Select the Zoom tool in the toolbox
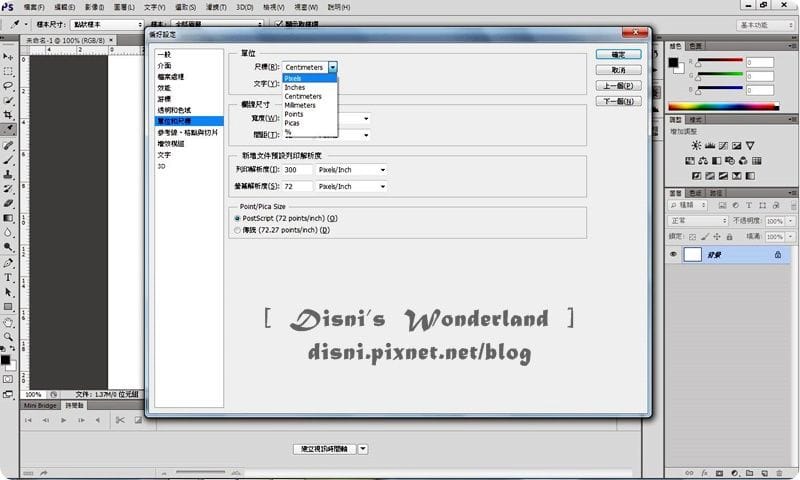 8,337
